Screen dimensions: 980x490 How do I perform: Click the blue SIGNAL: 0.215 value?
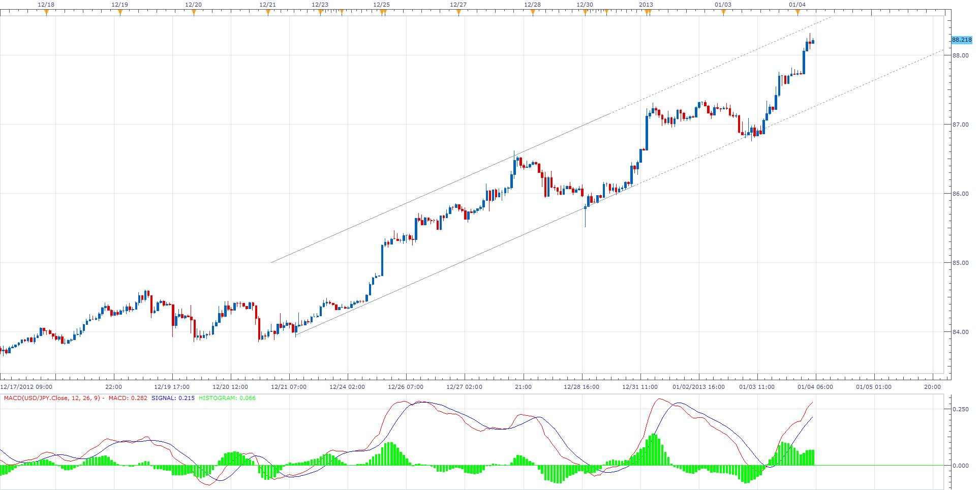[x=173, y=398]
